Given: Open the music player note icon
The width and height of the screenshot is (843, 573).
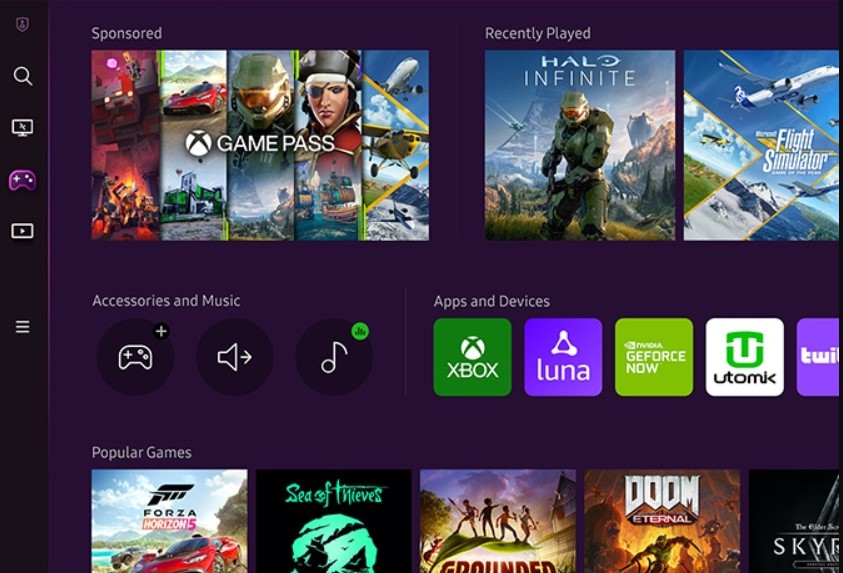Looking at the screenshot, I should 334,357.
